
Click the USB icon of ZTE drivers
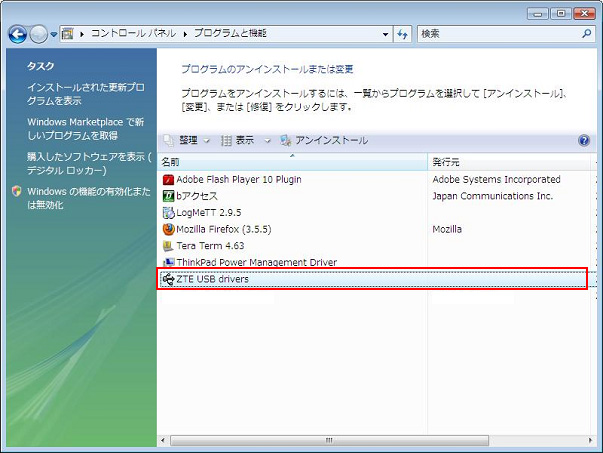168,279
